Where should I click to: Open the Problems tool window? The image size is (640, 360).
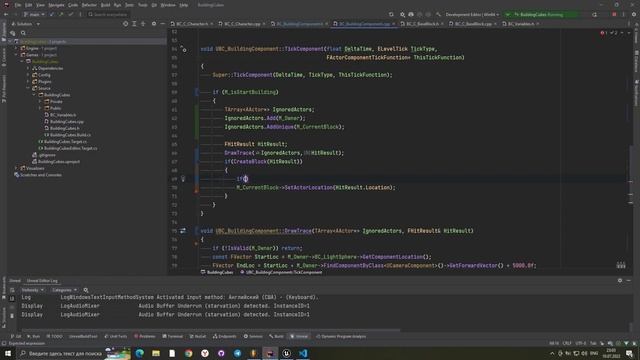click(x=144, y=336)
